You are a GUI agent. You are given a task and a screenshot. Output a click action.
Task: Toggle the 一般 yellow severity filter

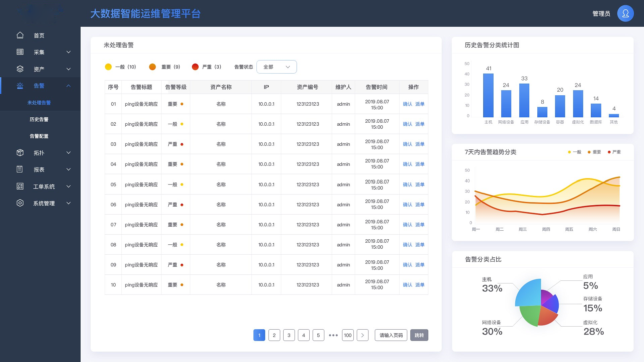(108, 67)
